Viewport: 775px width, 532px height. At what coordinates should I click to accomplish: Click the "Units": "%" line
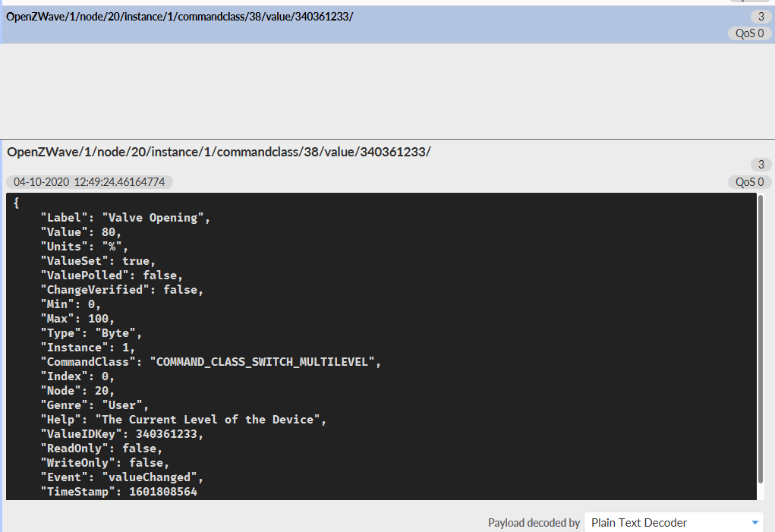pyautogui.click(x=84, y=247)
